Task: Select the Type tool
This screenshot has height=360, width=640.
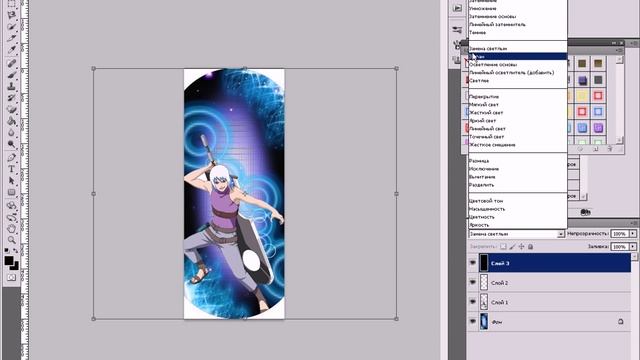Action: (11, 169)
